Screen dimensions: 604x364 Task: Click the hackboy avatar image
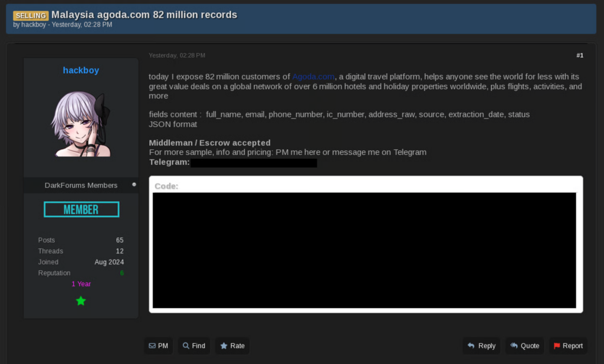click(81, 125)
